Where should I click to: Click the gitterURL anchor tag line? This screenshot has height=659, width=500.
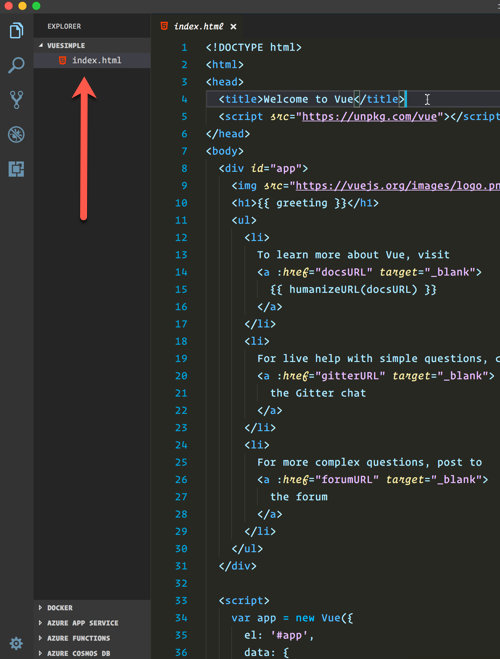(x=376, y=376)
